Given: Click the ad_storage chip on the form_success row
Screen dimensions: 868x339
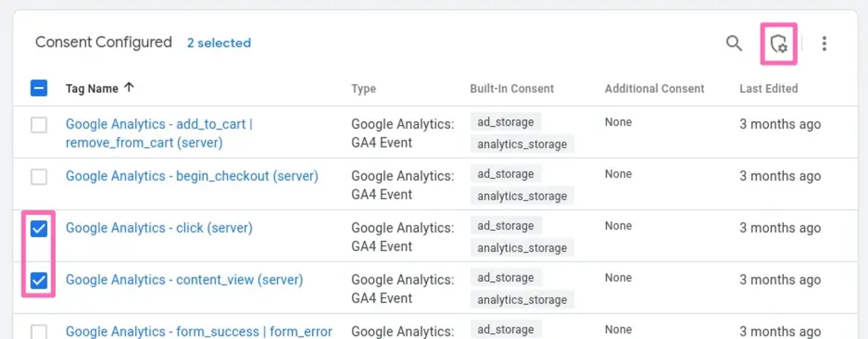Looking at the screenshot, I should [x=505, y=329].
